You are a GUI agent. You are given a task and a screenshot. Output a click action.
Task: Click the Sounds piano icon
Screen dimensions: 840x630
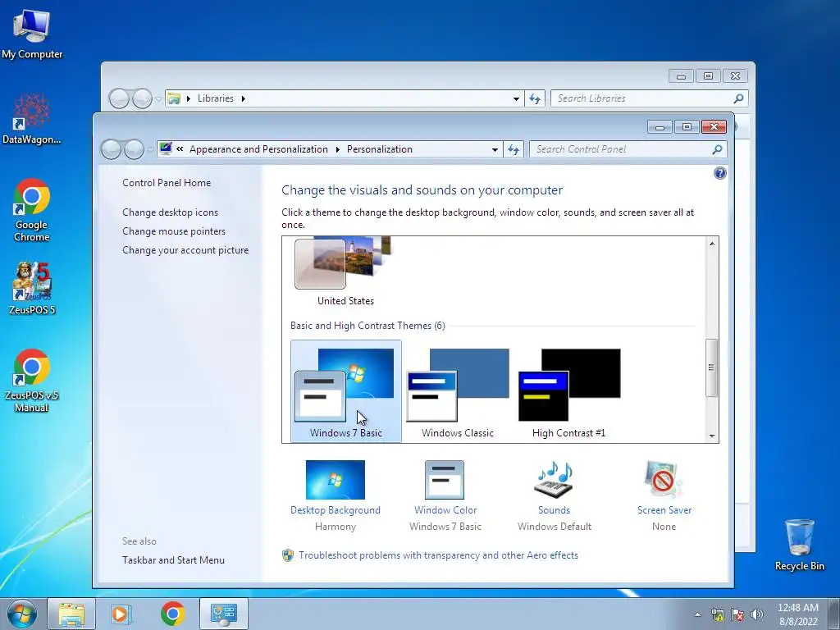pyautogui.click(x=554, y=480)
